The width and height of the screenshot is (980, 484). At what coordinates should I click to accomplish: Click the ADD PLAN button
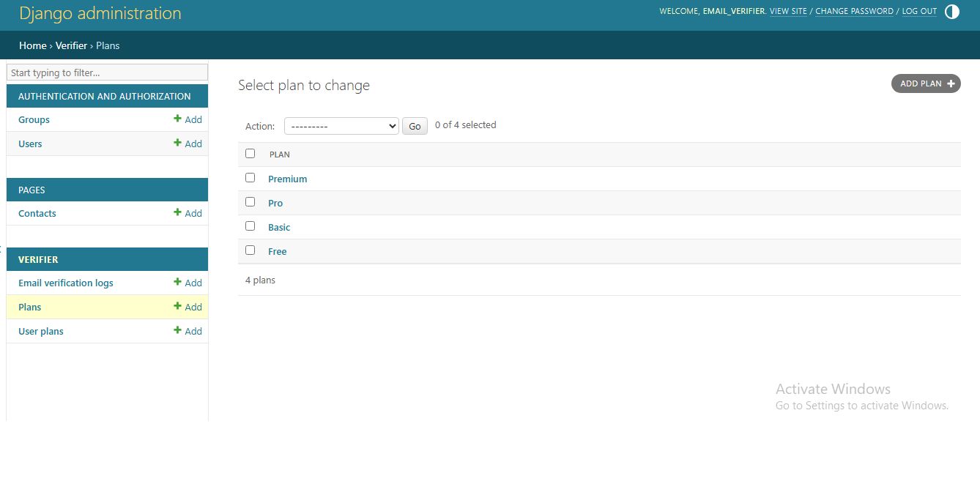tap(926, 83)
